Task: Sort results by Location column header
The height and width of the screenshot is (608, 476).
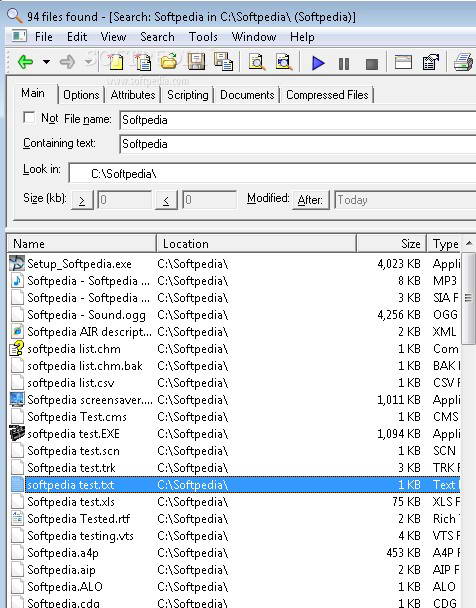Action: point(256,244)
